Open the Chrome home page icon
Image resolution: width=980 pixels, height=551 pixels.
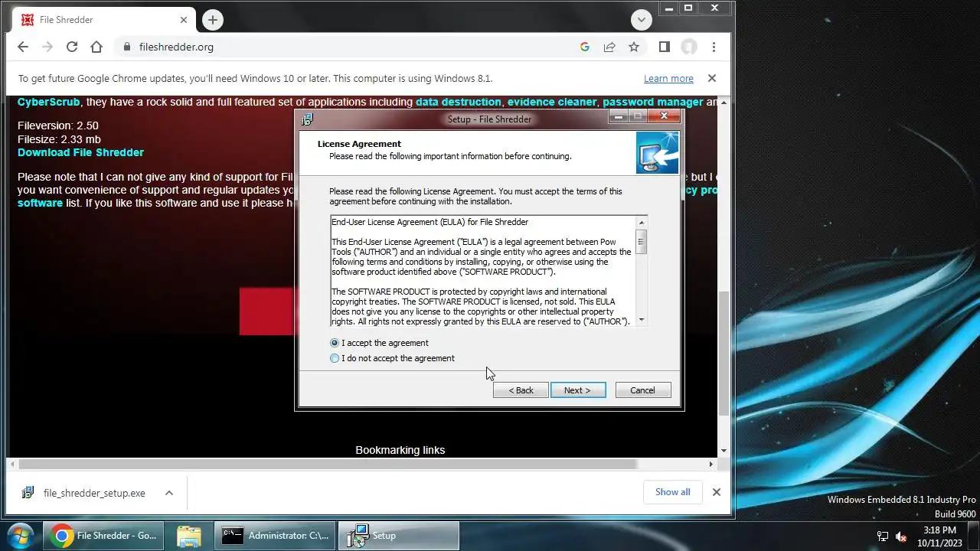(x=96, y=47)
